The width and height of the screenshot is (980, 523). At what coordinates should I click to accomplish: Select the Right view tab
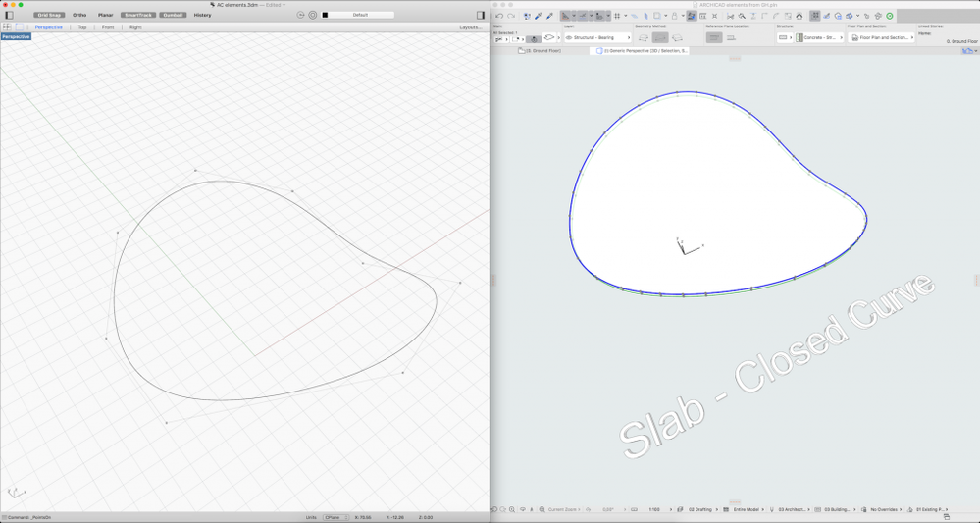(135, 27)
